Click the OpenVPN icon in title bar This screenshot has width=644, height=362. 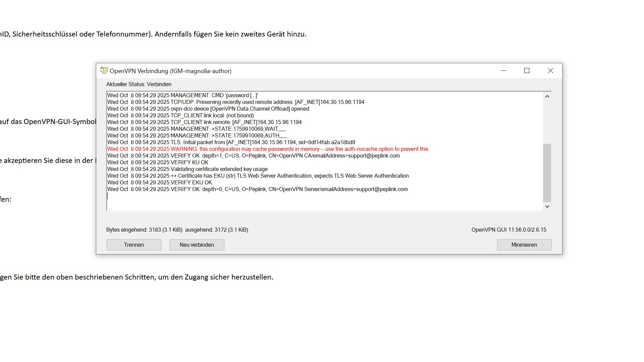pos(104,71)
